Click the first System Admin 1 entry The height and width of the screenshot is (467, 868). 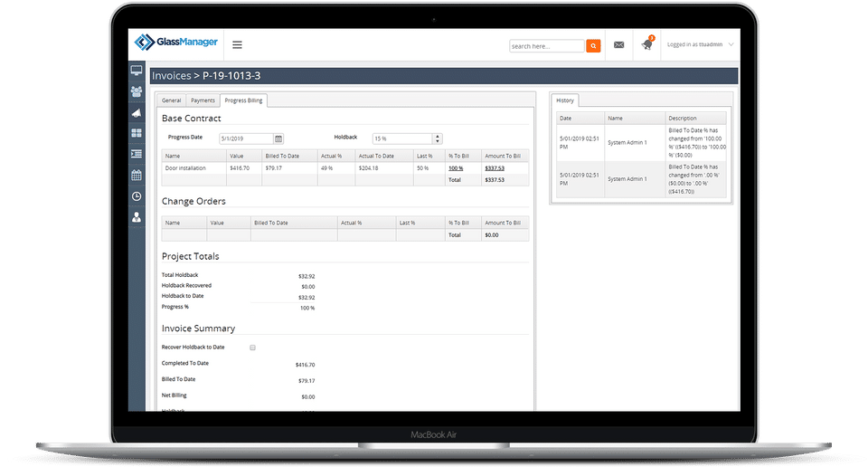(x=627, y=143)
